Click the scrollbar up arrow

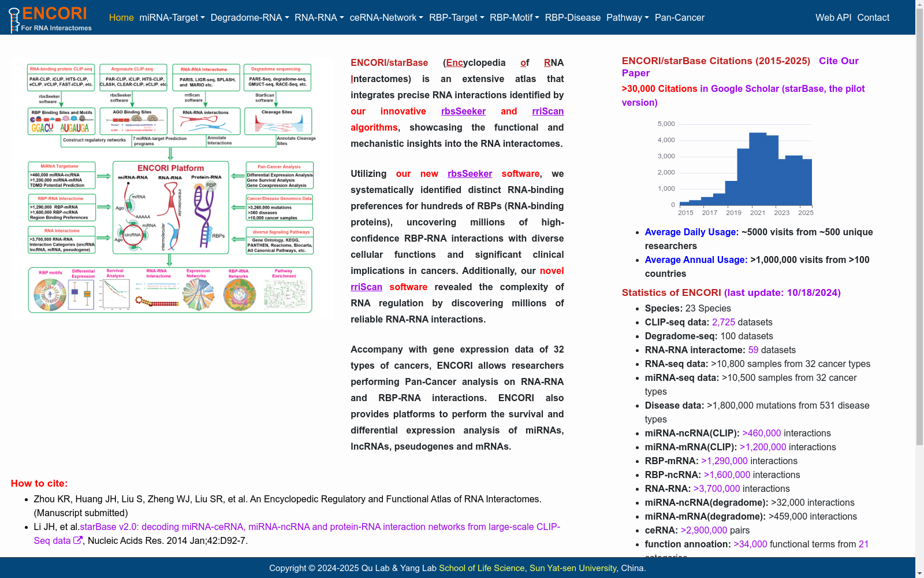[919, 5]
